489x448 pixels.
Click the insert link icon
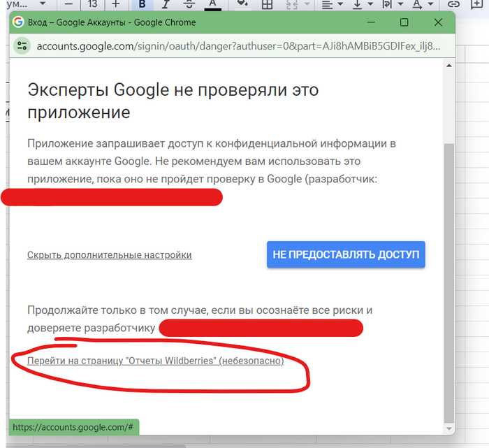453,5
